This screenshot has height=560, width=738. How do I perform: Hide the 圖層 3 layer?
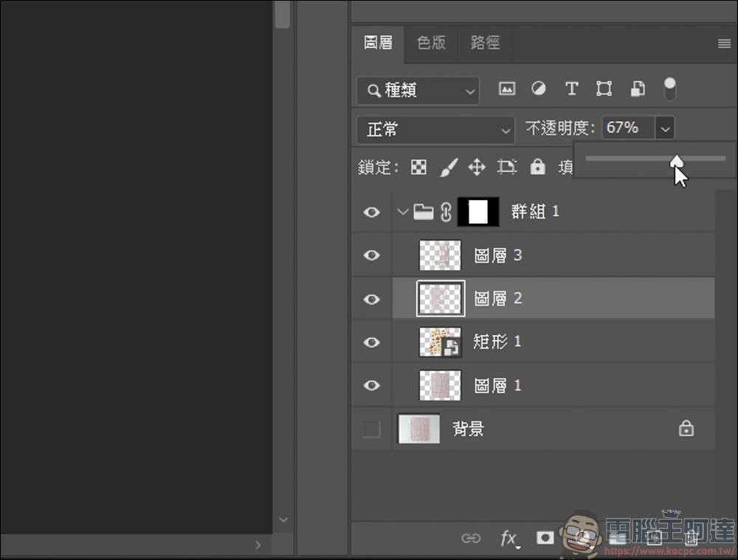(x=371, y=255)
